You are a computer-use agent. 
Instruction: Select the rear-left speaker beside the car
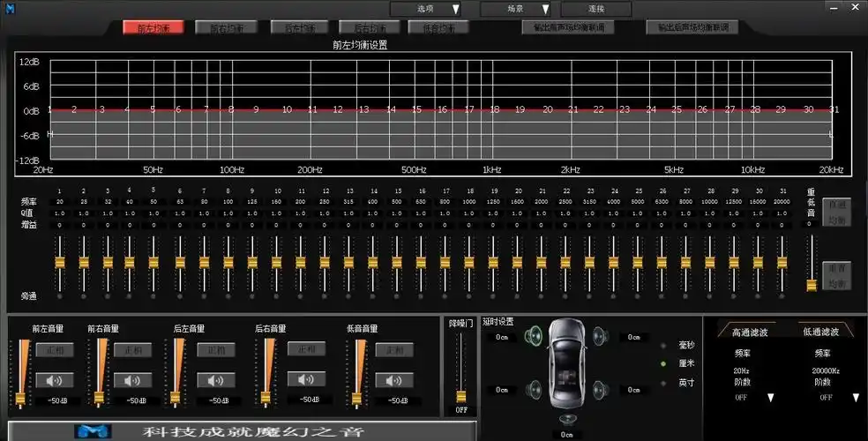coord(535,389)
